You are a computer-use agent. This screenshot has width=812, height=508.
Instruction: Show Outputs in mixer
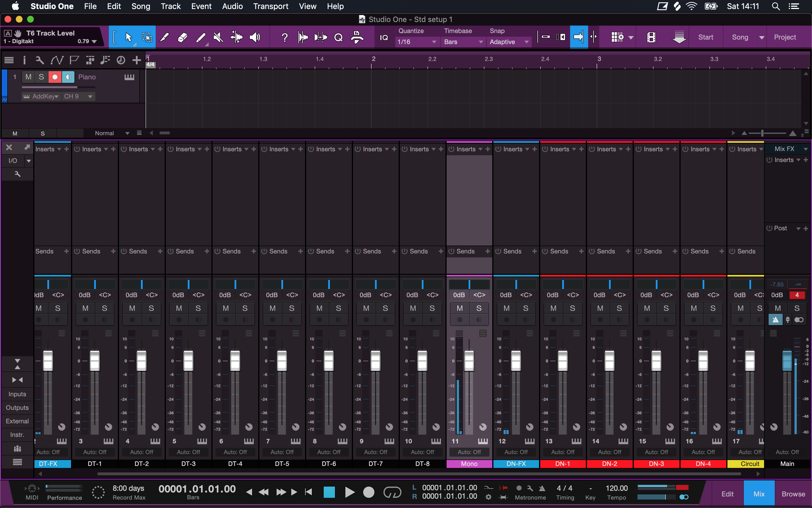17,408
